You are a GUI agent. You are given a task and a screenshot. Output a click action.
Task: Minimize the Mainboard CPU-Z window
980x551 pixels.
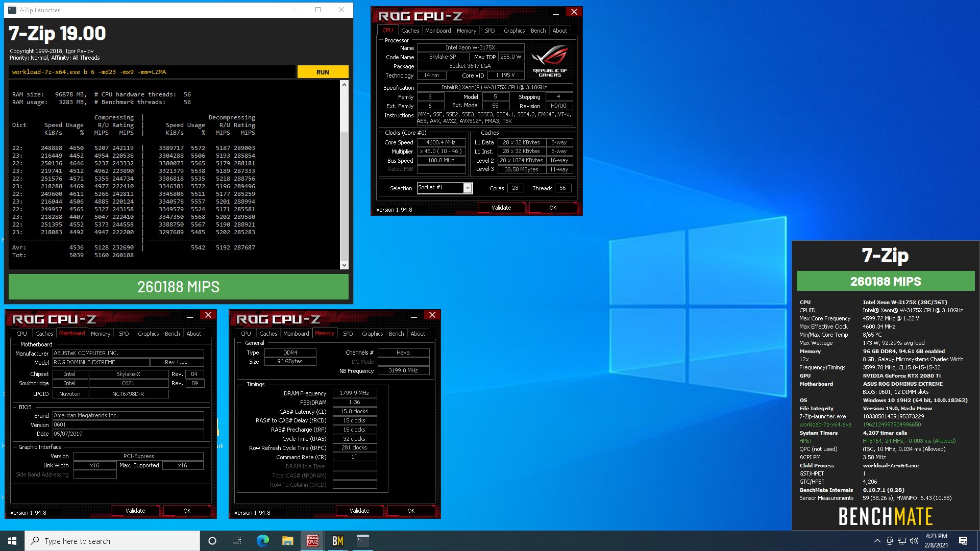189,317
